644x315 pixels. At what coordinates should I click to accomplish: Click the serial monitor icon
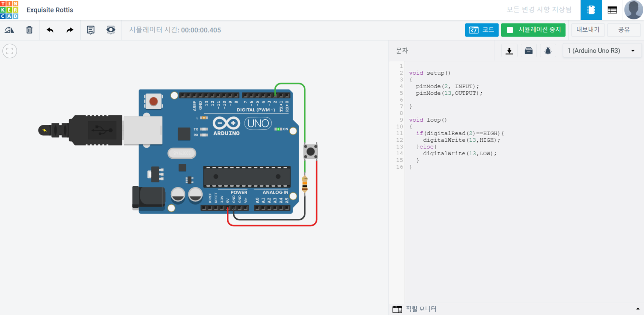click(397, 309)
